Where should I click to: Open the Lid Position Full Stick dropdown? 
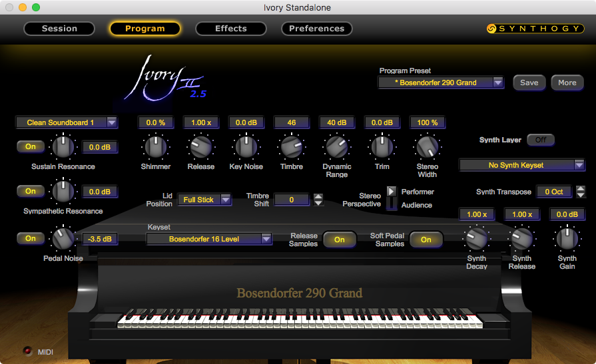coord(204,200)
